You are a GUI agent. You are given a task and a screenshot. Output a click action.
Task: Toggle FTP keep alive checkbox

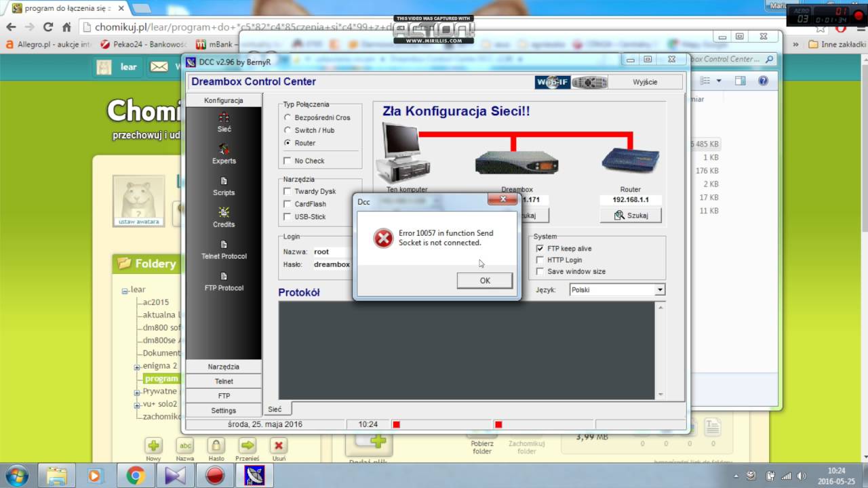pyautogui.click(x=540, y=249)
